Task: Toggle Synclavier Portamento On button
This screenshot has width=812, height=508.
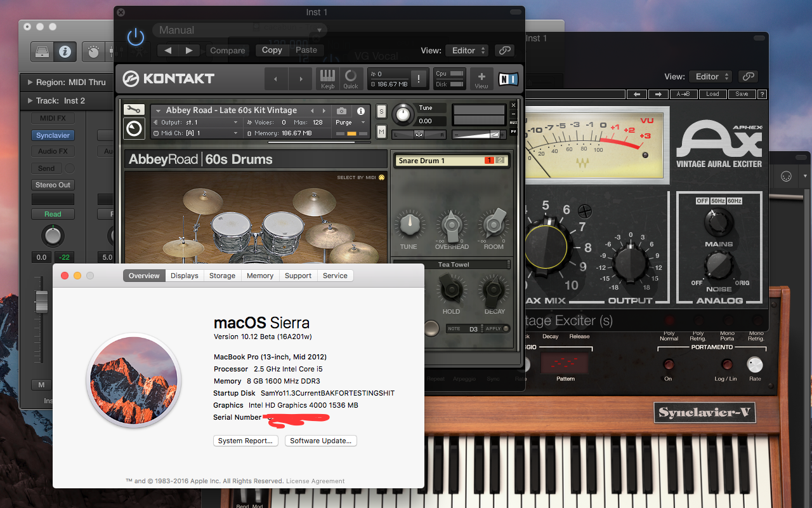Action: 668,364
